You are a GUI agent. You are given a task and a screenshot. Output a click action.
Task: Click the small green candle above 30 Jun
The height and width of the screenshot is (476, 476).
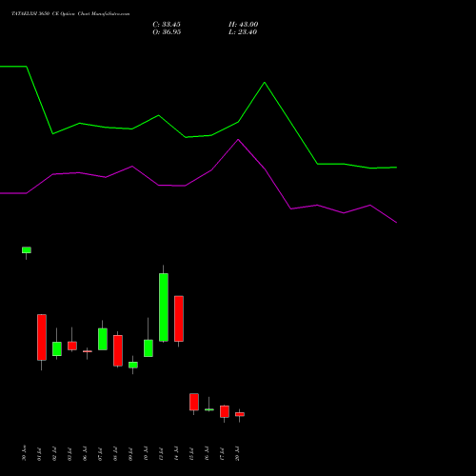[x=27, y=250]
